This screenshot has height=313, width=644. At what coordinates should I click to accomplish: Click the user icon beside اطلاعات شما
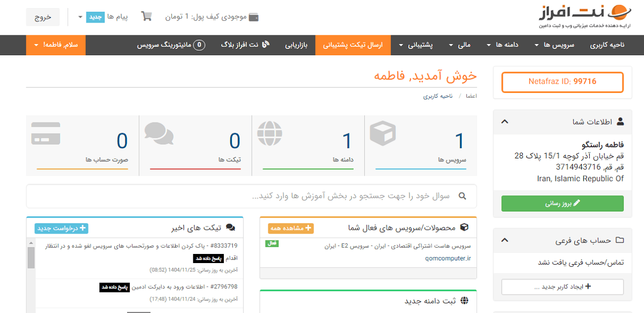tap(620, 122)
